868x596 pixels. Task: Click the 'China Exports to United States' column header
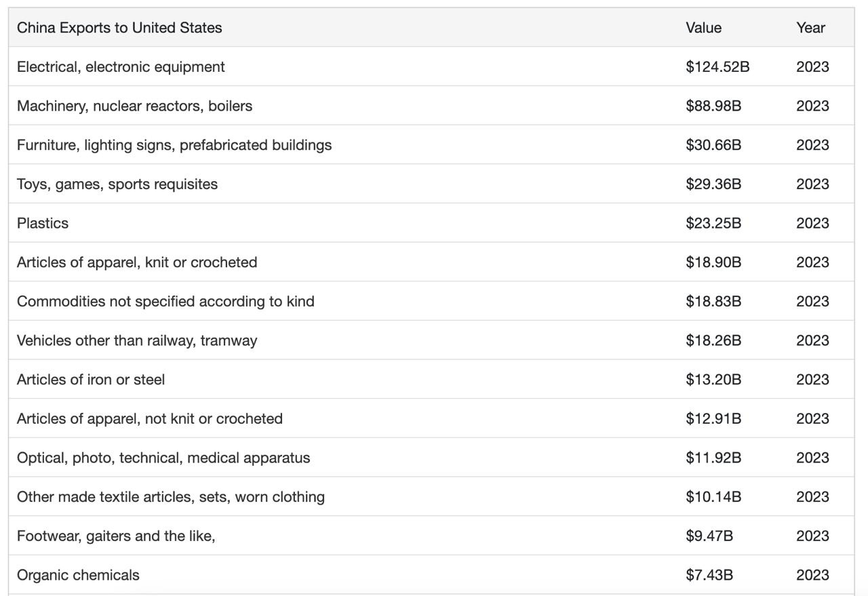click(x=119, y=28)
